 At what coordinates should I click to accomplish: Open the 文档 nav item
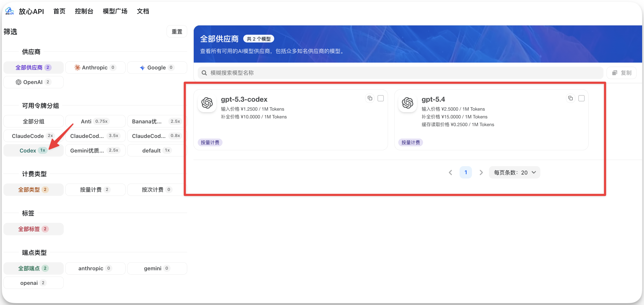pyautogui.click(x=143, y=11)
